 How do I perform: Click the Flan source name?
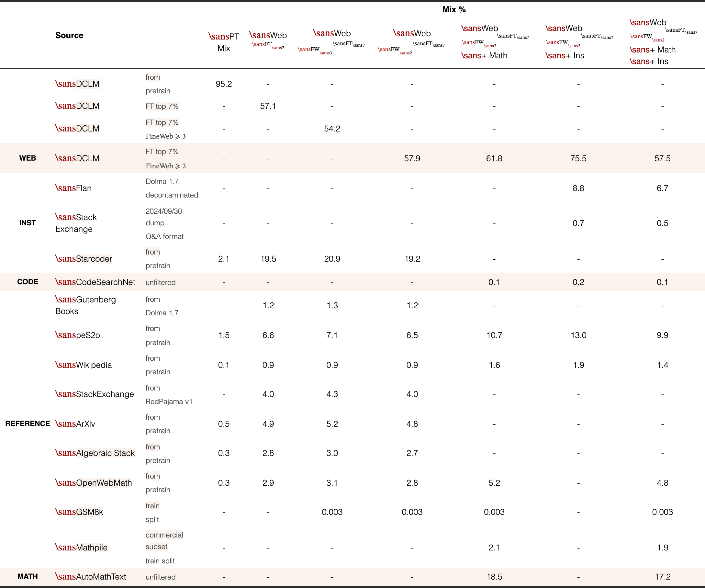(73, 188)
